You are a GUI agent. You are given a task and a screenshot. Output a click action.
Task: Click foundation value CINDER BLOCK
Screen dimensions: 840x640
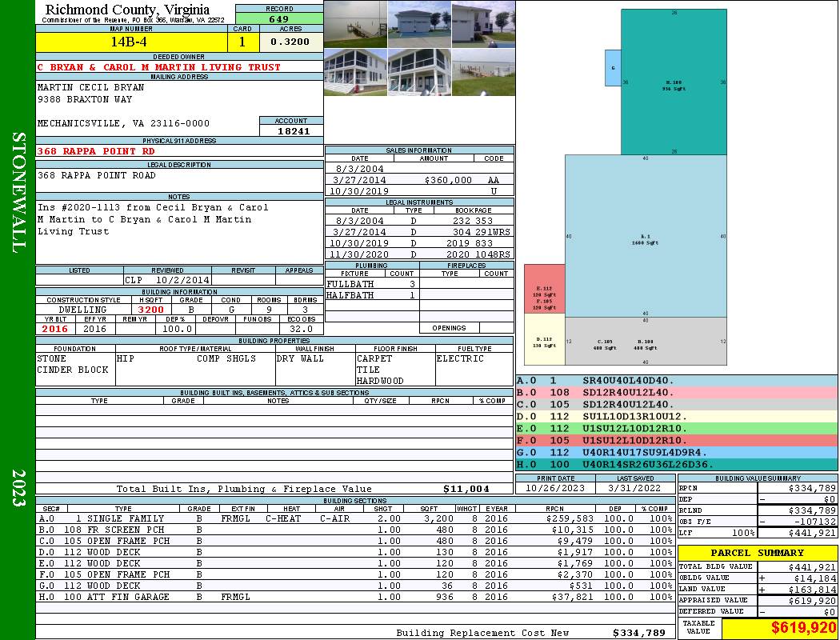pyautogui.click(x=72, y=370)
